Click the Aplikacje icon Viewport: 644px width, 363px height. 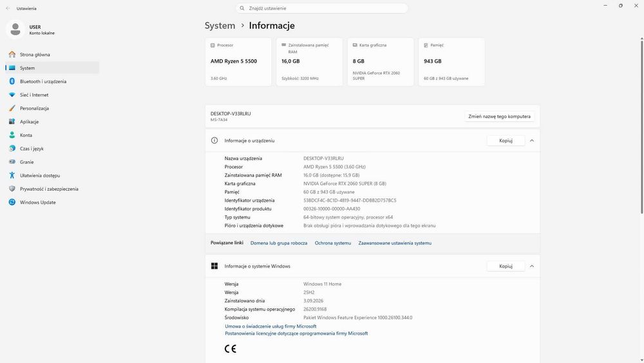click(x=12, y=122)
